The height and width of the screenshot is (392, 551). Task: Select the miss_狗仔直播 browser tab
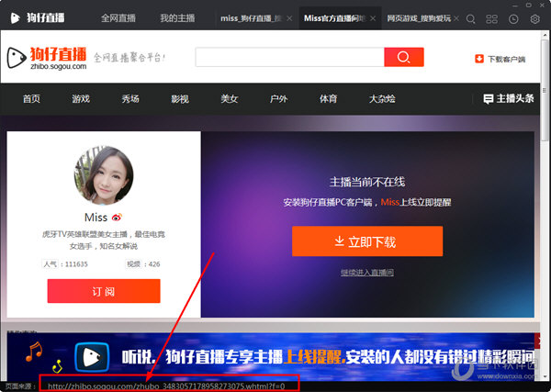click(x=249, y=17)
